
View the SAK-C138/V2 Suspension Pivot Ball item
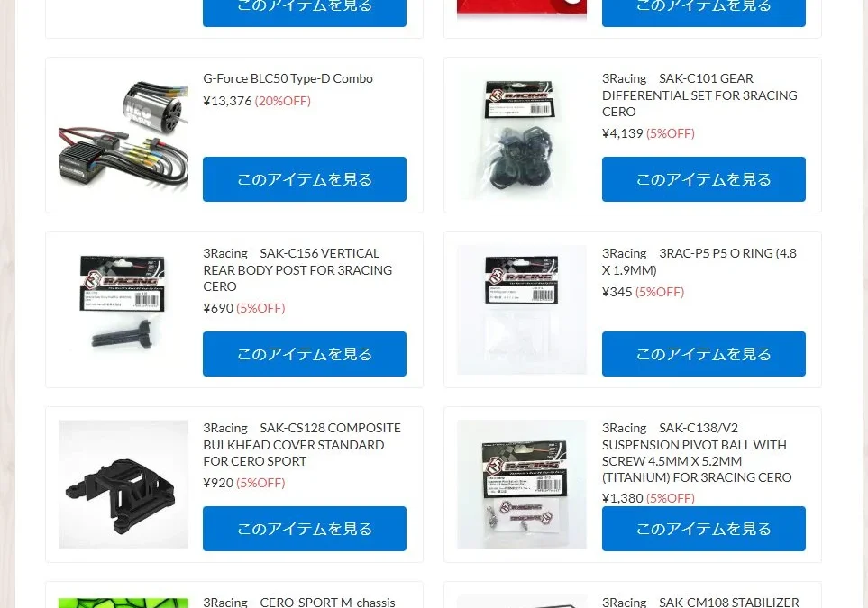click(704, 529)
